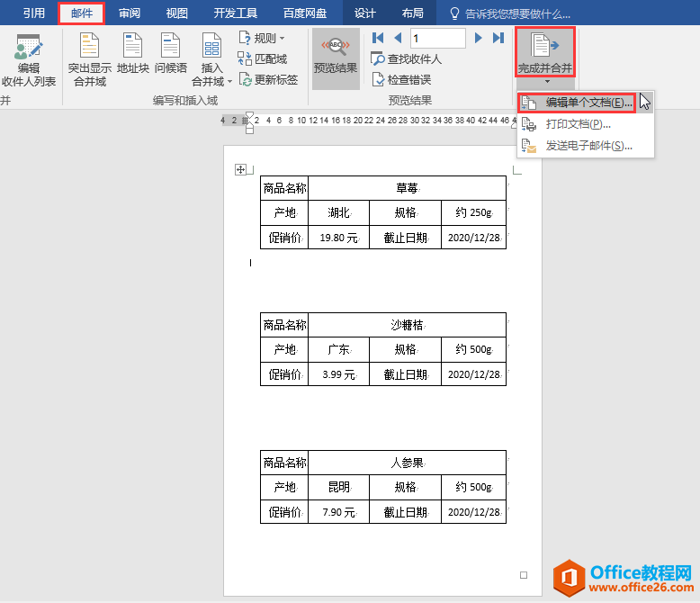Click 约 500g in the 沙糖桔 table
700x603 pixels.
473,349
